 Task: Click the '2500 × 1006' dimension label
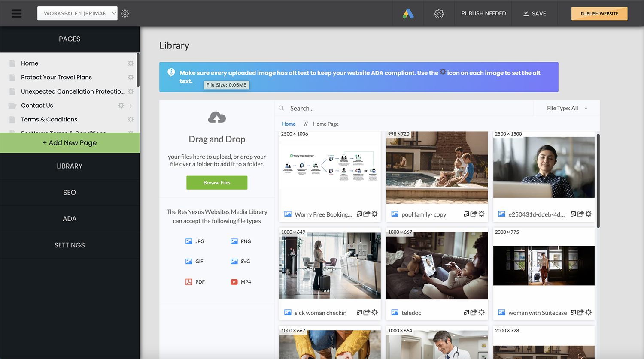[295, 134]
